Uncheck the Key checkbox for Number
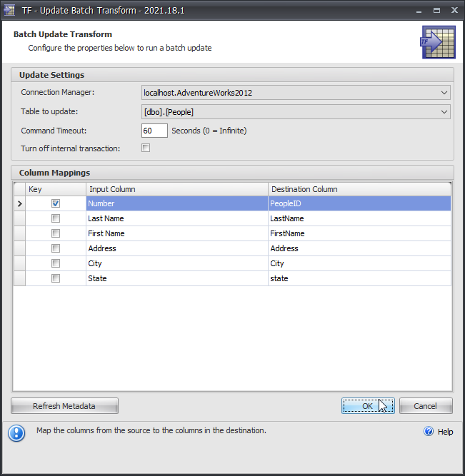 pyautogui.click(x=56, y=203)
